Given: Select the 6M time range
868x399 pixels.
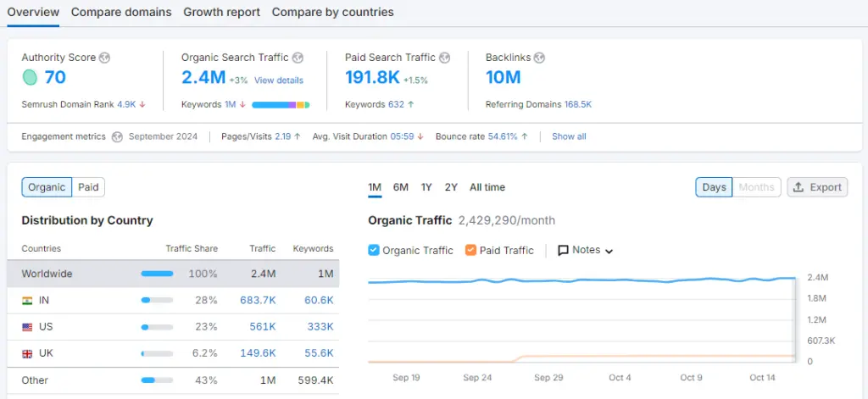Looking at the screenshot, I should coord(400,187).
